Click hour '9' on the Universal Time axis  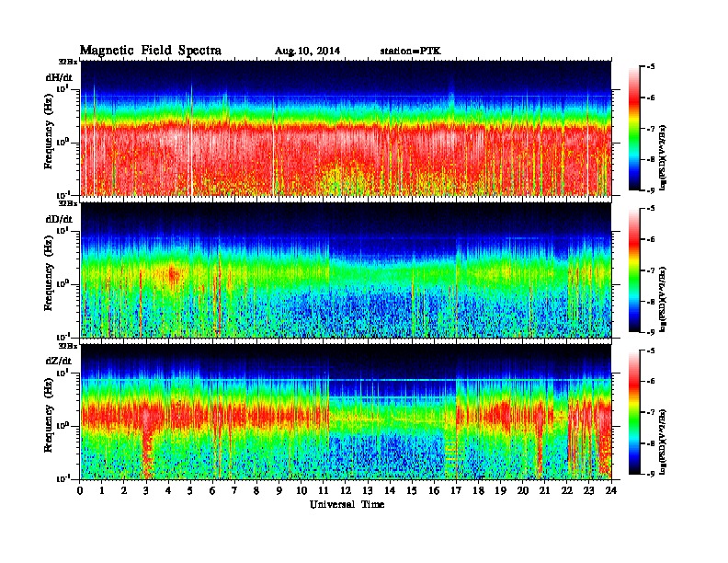click(x=279, y=490)
